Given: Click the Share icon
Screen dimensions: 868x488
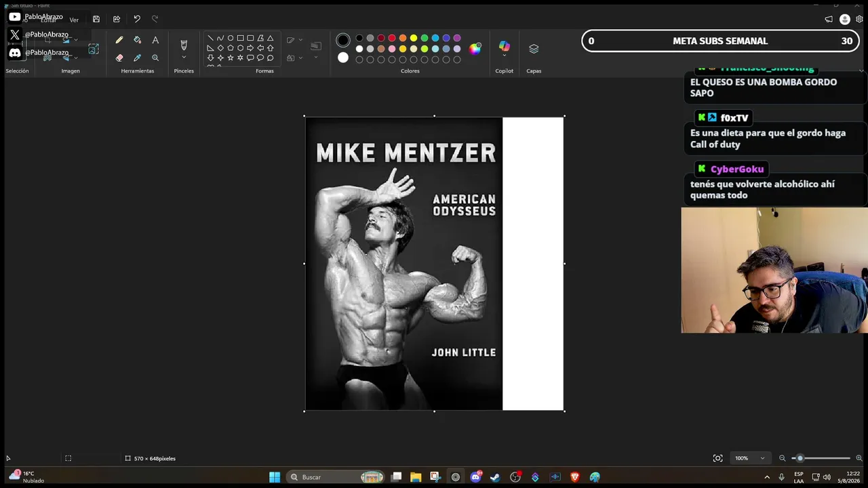Looking at the screenshot, I should tap(117, 19).
